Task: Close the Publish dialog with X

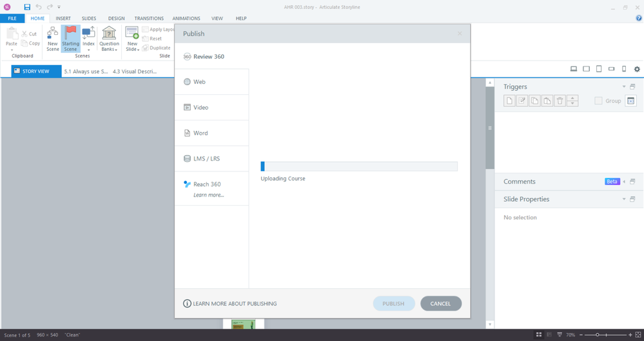Action: tap(460, 34)
